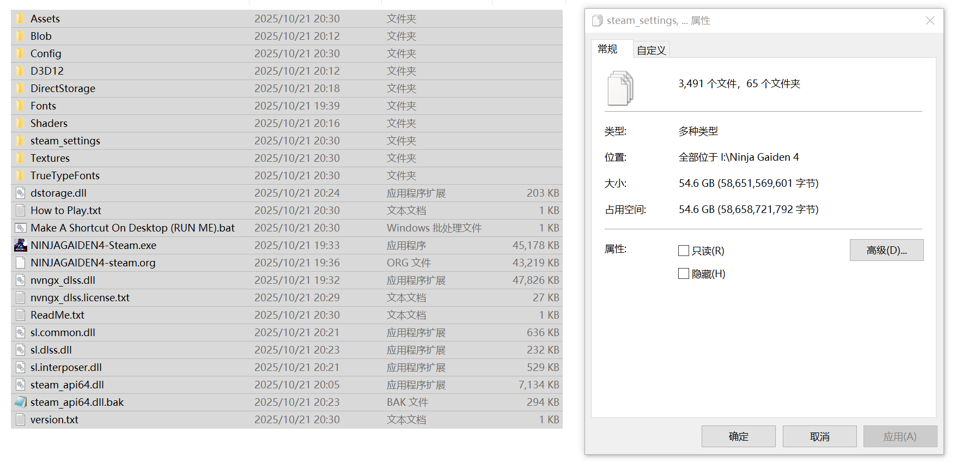The image size is (980, 475).
Task: Click the date 2025/10/21 19:39 for Fonts
Action: (297, 106)
